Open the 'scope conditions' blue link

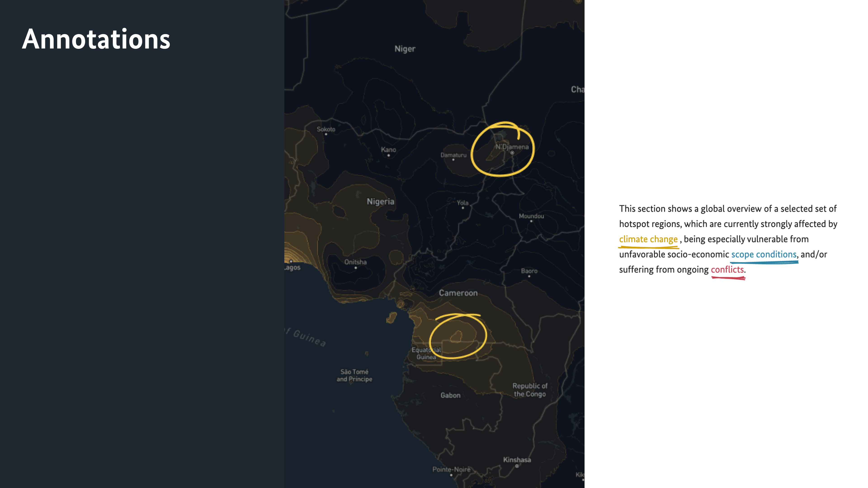[764, 254]
